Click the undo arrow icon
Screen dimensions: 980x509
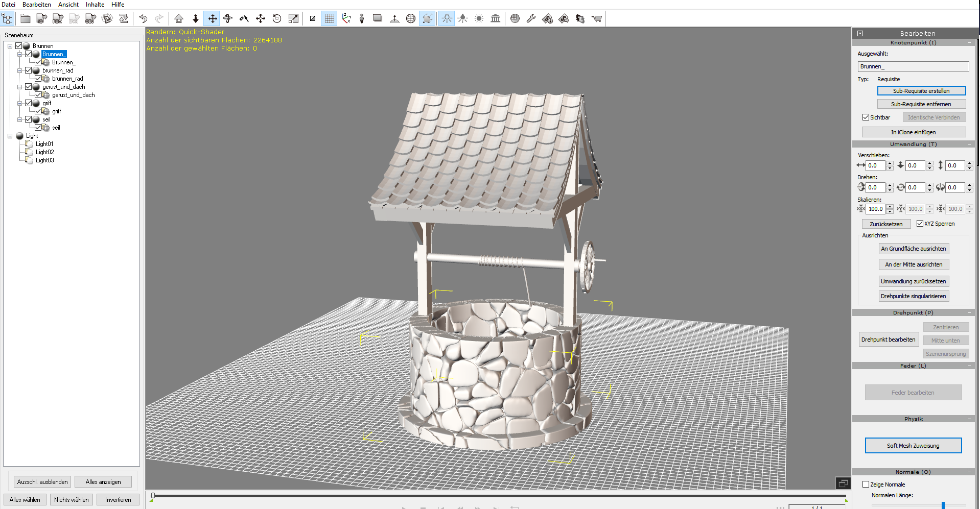click(143, 19)
